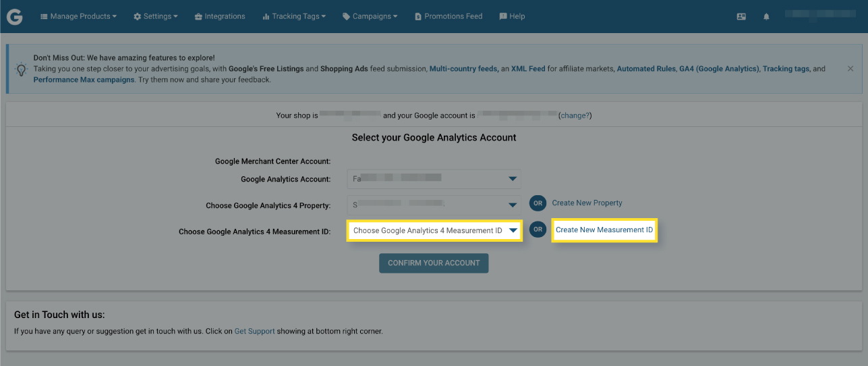Dismiss the Don't Miss Out banner
The height and width of the screenshot is (366, 868).
[850, 69]
